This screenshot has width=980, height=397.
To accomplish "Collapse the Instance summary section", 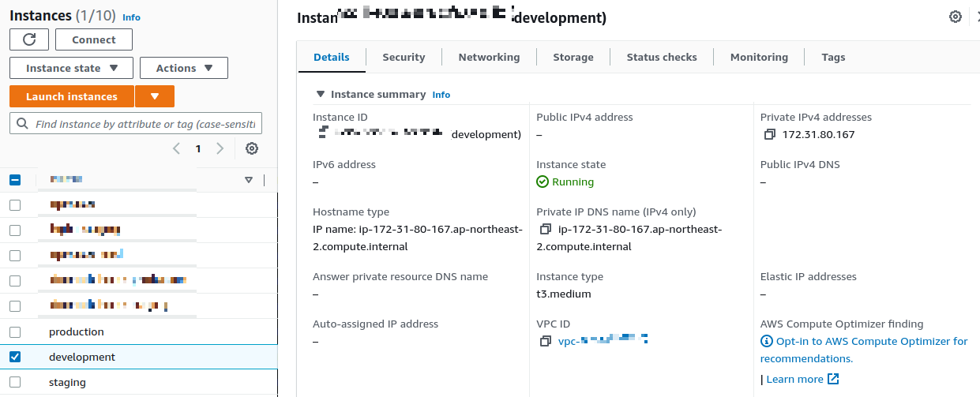I will pyautogui.click(x=320, y=94).
